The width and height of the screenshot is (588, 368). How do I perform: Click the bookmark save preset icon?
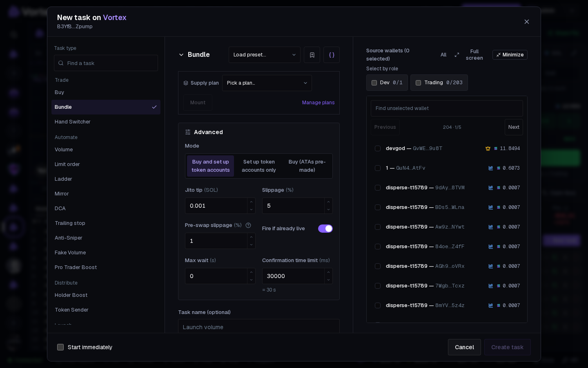(312, 55)
